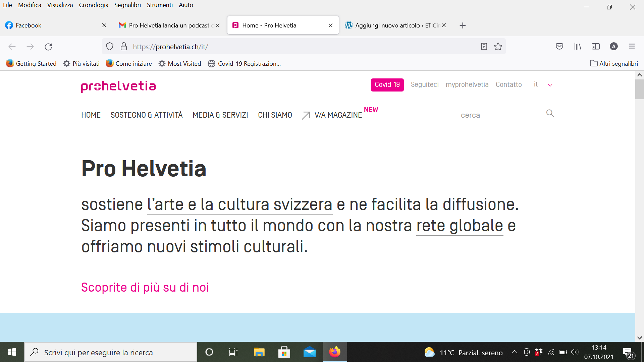Open Cortana circle icon in taskbar
Image resolution: width=644 pixels, height=362 pixels.
point(209,352)
